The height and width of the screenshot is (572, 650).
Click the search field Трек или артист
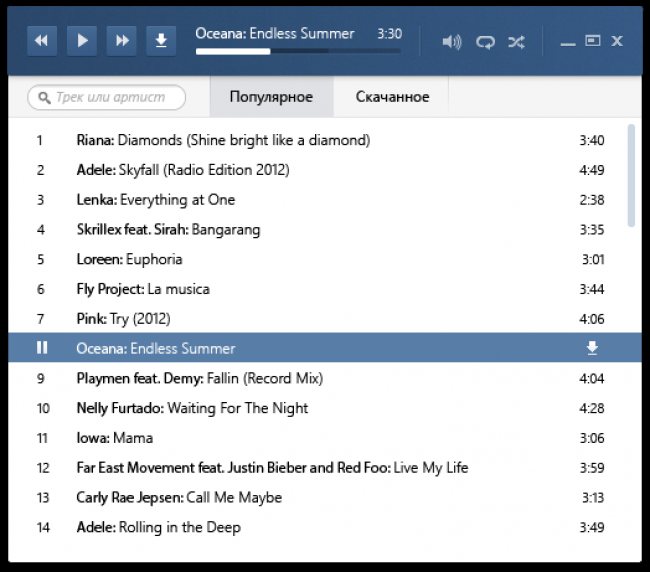pos(107,97)
